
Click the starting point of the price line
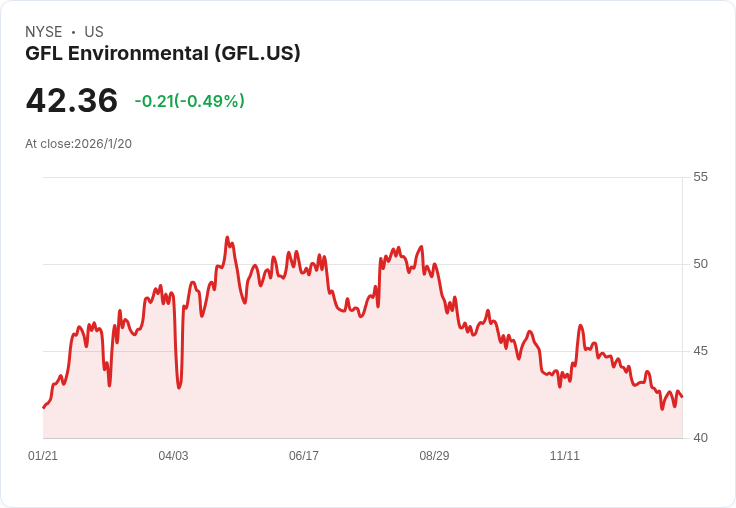tap(43, 407)
